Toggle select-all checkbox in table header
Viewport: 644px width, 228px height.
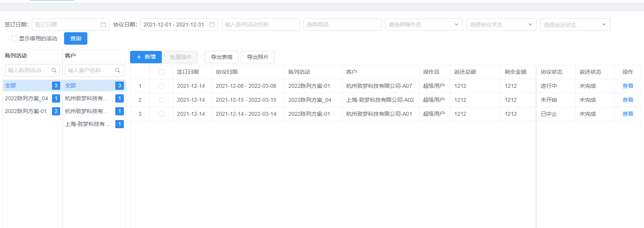click(x=161, y=72)
